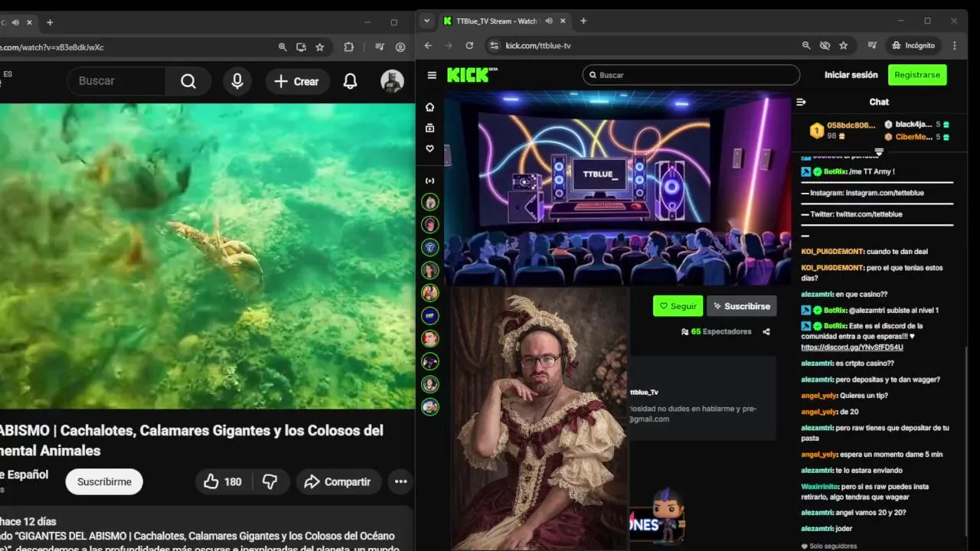
Task: Click the YouTube window address bar URL
Action: [x=51, y=47]
